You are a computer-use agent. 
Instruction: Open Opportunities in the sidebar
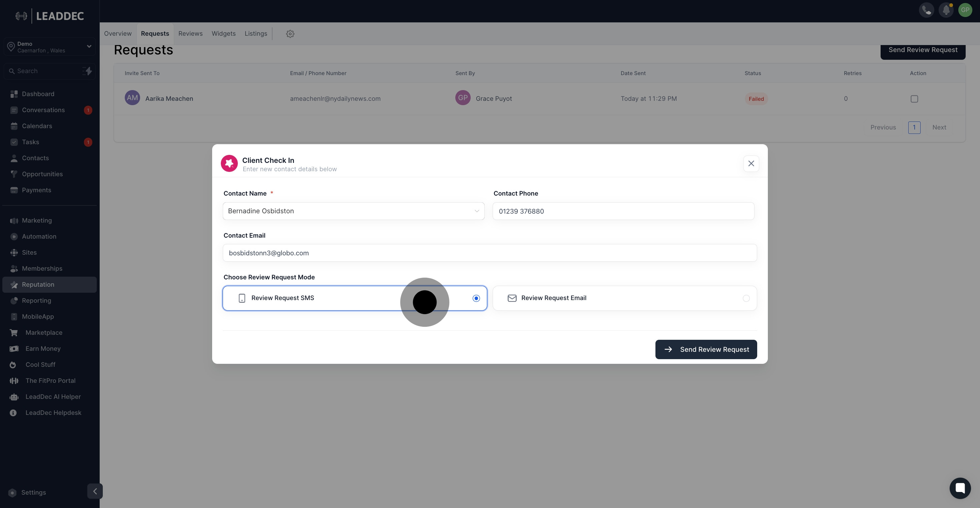[x=49, y=174]
